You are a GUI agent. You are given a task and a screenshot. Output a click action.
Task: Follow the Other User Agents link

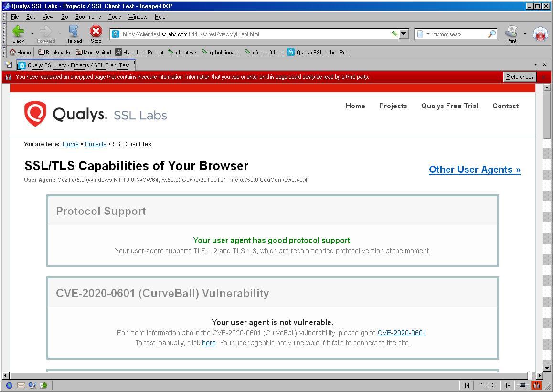point(475,170)
